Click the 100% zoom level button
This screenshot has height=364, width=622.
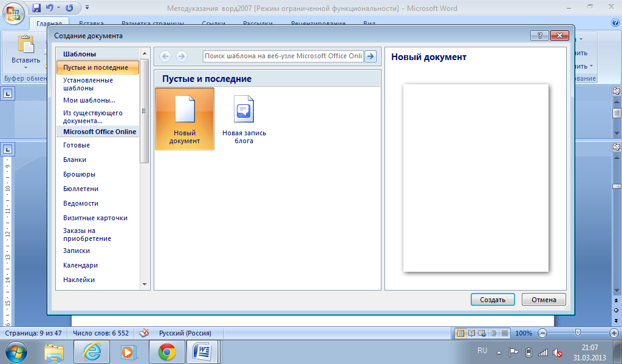point(524,333)
